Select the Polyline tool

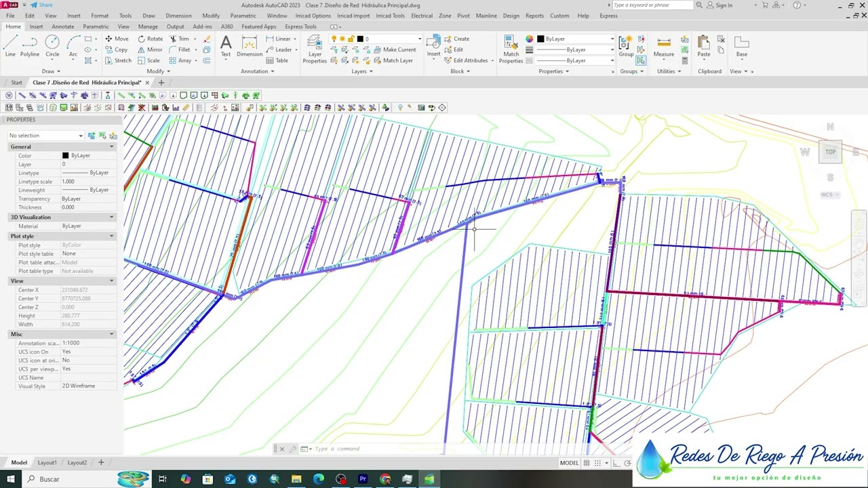point(30,46)
